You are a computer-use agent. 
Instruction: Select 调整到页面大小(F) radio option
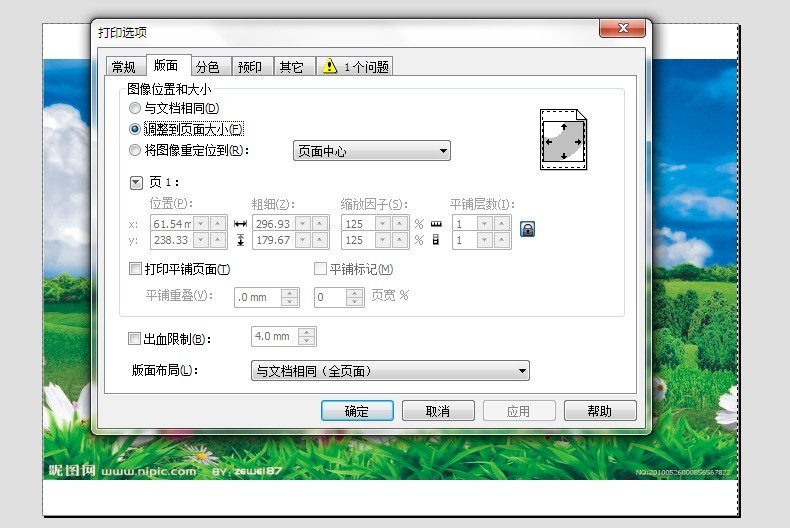tap(135, 129)
